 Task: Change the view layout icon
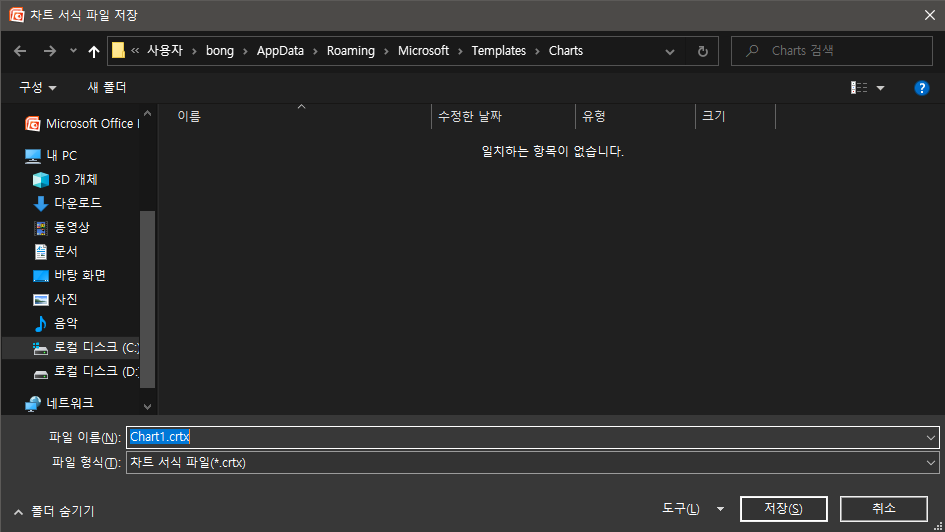[x=859, y=88]
